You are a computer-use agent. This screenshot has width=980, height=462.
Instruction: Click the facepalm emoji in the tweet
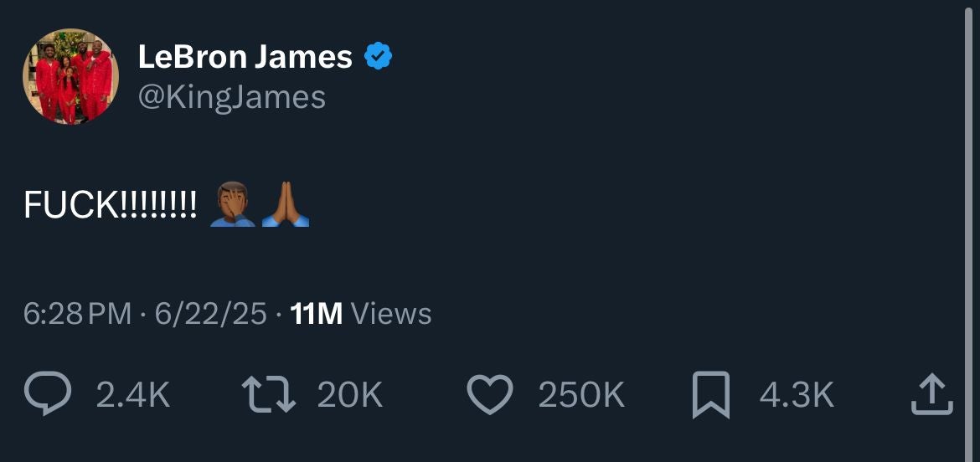point(232,203)
